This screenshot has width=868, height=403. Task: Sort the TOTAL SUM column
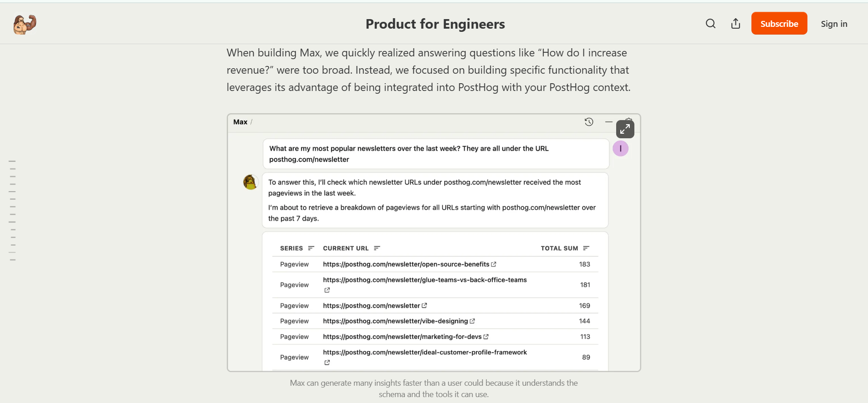587,248
